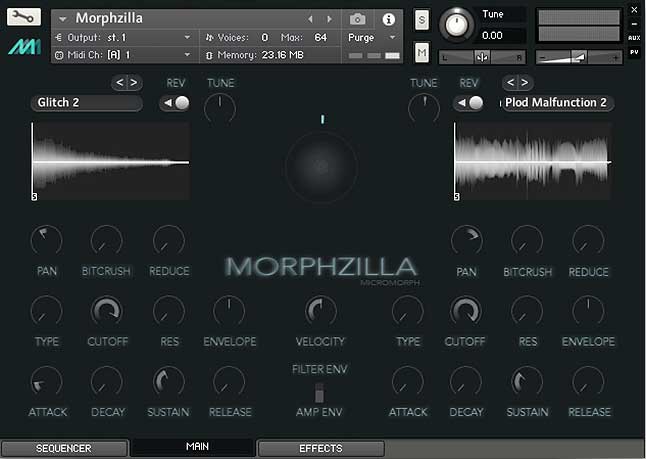Click the master Tune knob
The image size is (646, 459).
456,25
